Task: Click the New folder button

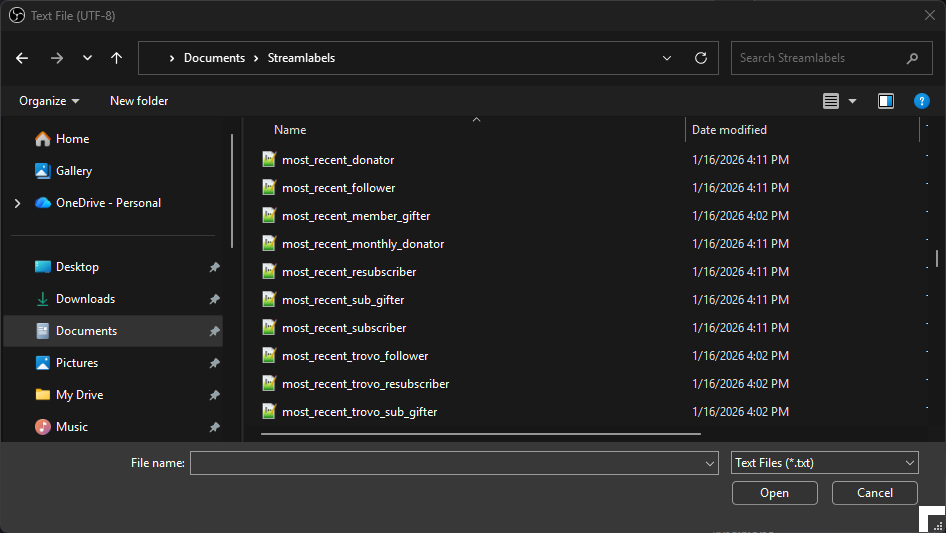Action: (139, 101)
